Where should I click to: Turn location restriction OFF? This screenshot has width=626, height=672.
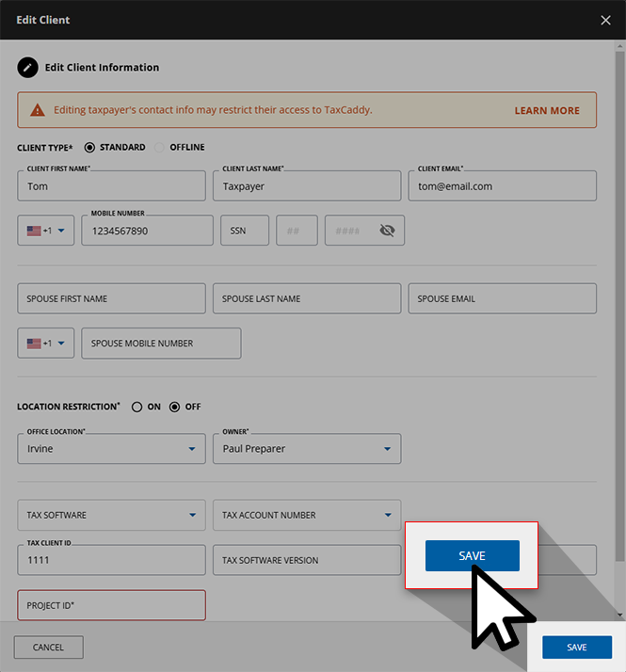click(x=174, y=407)
